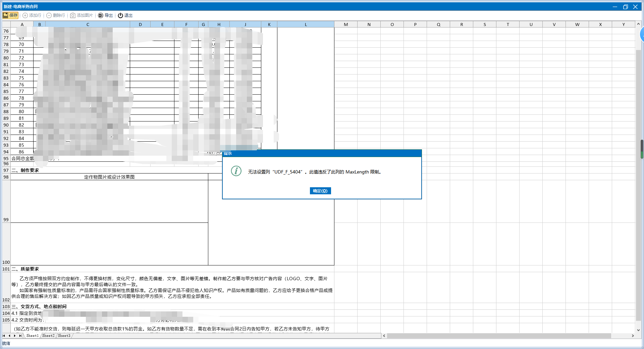Image resolution: width=644 pixels, height=349 pixels.
Task: Select column M header
Action: tap(346, 24)
